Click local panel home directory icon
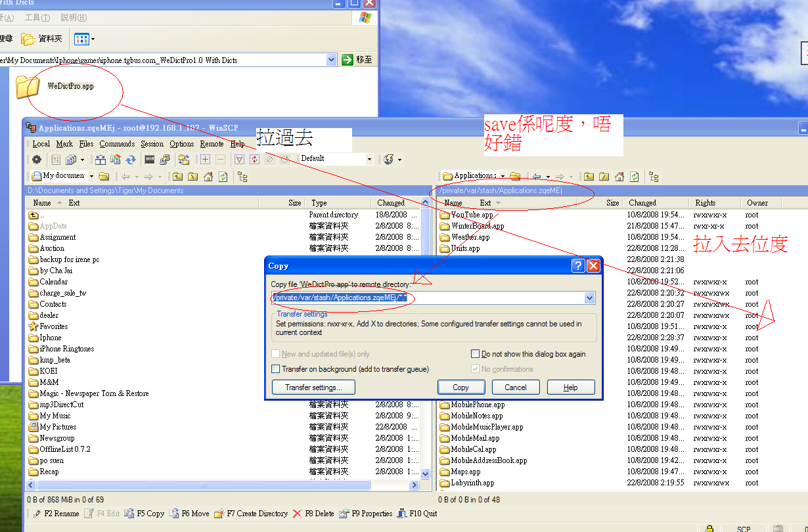This screenshot has height=532, width=808. click(x=208, y=176)
